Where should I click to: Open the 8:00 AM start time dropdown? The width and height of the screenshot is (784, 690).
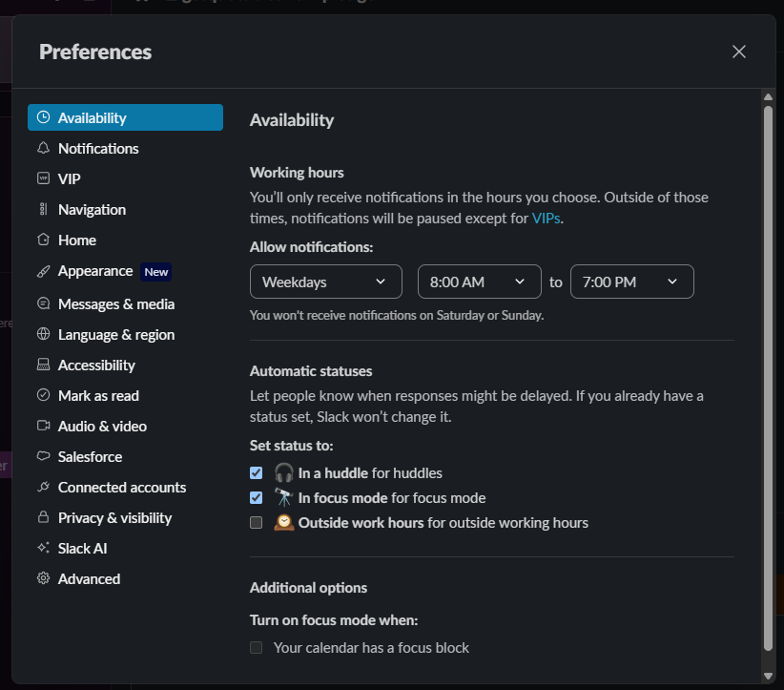point(480,282)
